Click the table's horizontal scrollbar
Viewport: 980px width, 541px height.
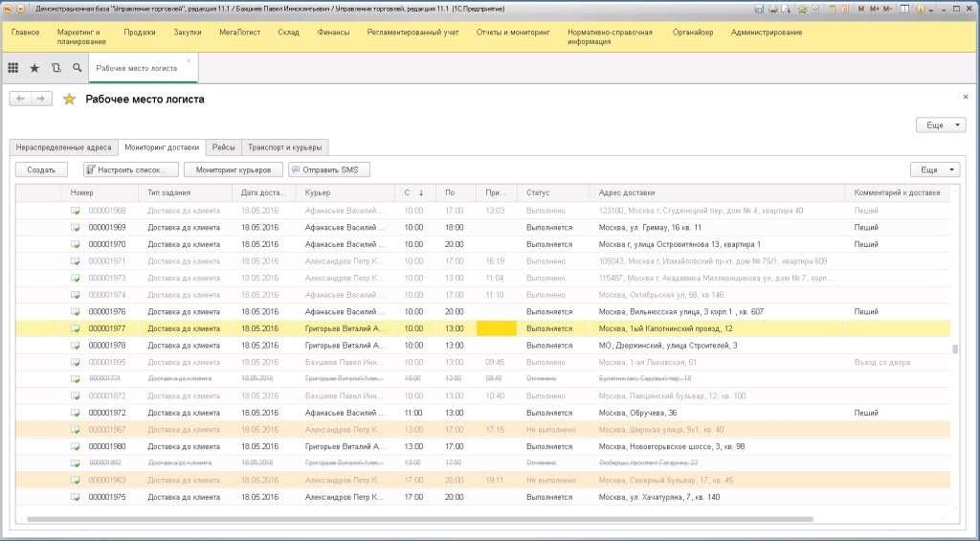pos(420,519)
